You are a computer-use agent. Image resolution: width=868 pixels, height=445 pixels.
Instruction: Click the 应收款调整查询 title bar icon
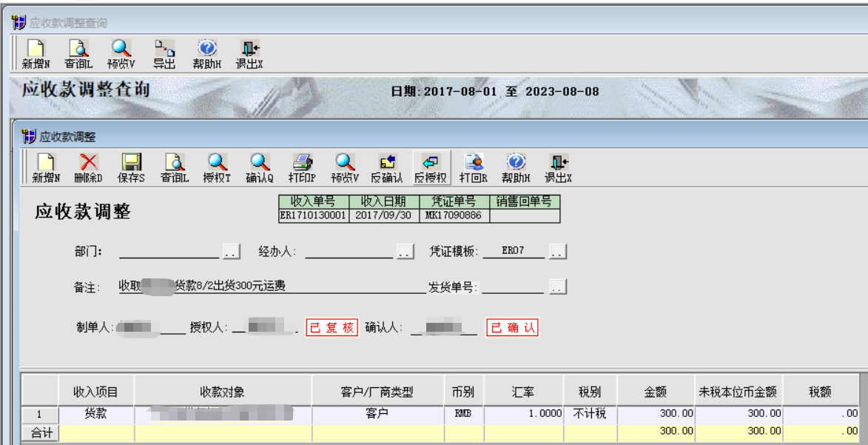pos(19,23)
